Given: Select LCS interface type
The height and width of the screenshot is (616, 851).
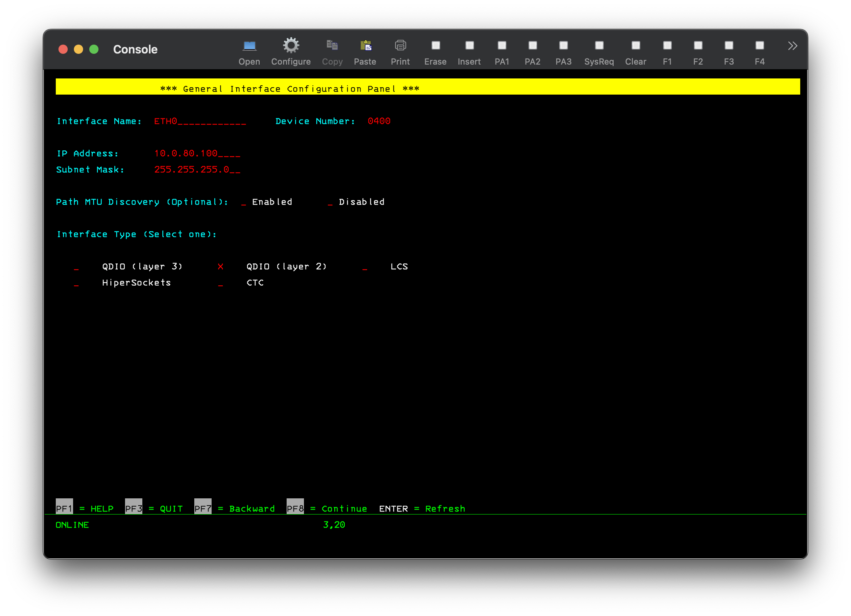Looking at the screenshot, I should point(365,267).
